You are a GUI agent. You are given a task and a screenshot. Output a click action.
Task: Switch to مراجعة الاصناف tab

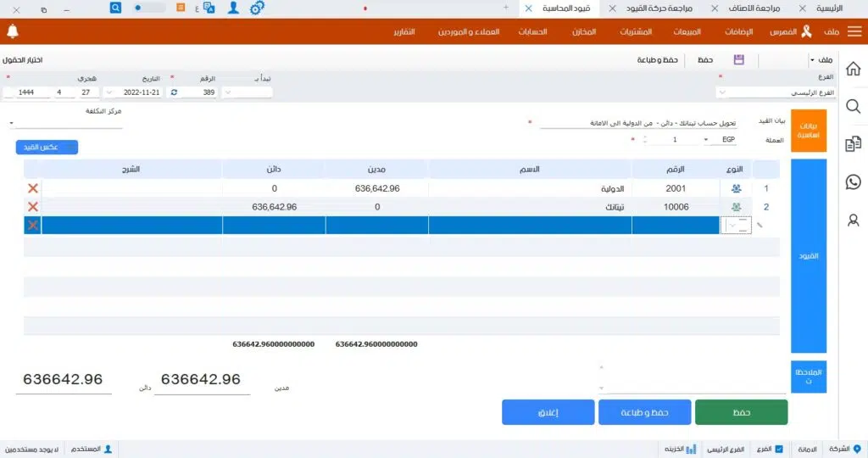click(754, 8)
